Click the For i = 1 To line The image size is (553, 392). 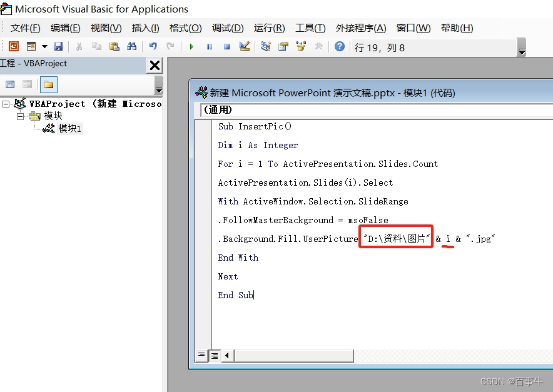pyautogui.click(x=328, y=164)
